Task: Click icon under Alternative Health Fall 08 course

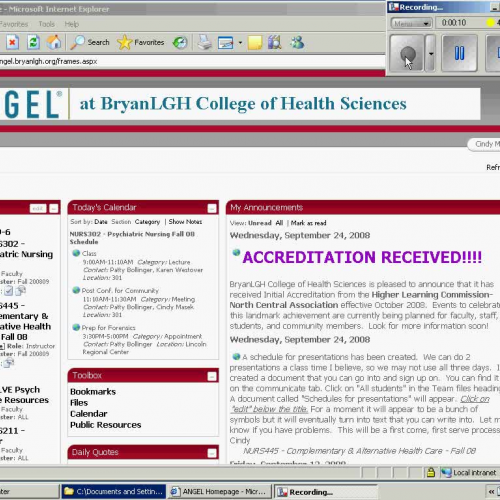Action: point(9,363)
